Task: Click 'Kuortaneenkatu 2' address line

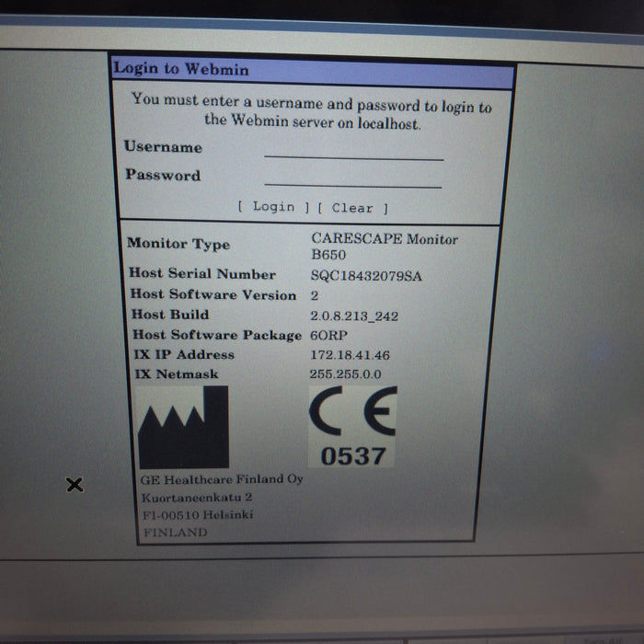Action: tap(197, 498)
